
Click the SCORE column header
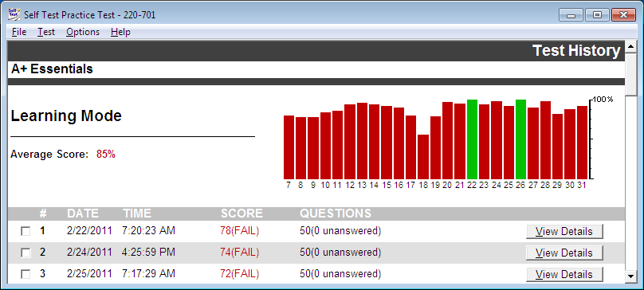241,214
